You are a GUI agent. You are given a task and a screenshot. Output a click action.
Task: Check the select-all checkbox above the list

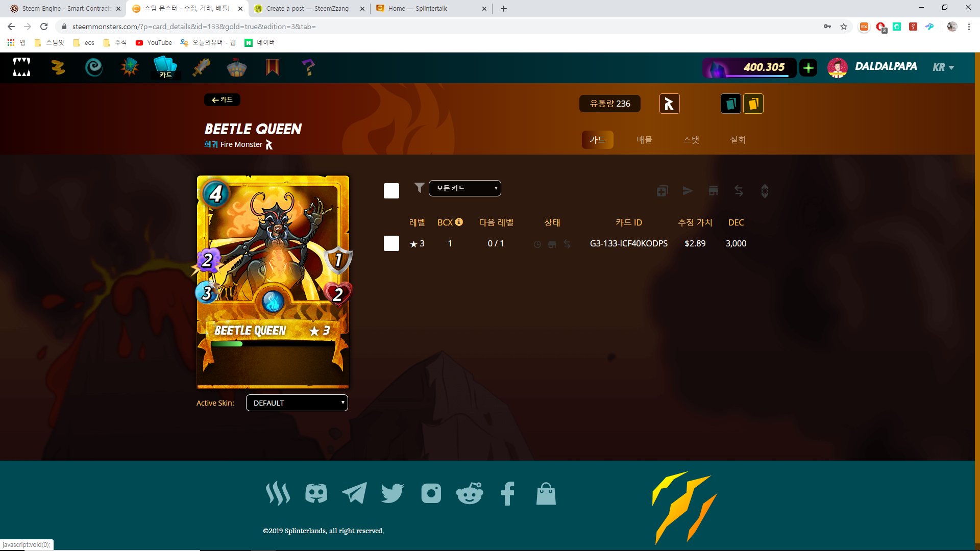click(x=391, y=190)
